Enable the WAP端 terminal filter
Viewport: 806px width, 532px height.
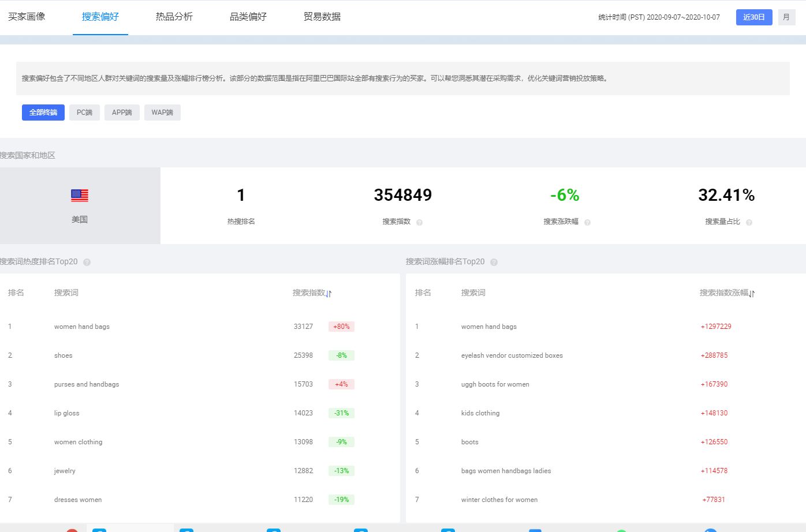point(162,113)
